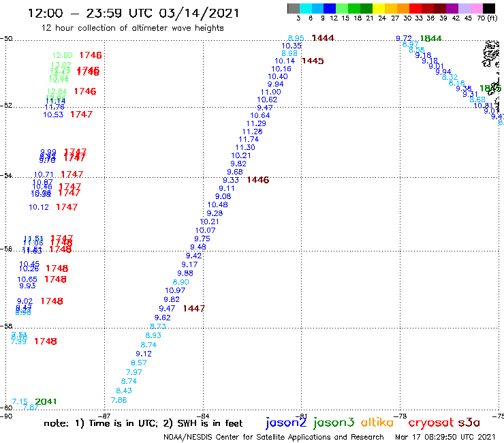Image resolution: width=504 pixels, height=443 pixels.
Task: Click the '-78' longitude axis label
Action: pyautogui.click(x=400, y=416)
